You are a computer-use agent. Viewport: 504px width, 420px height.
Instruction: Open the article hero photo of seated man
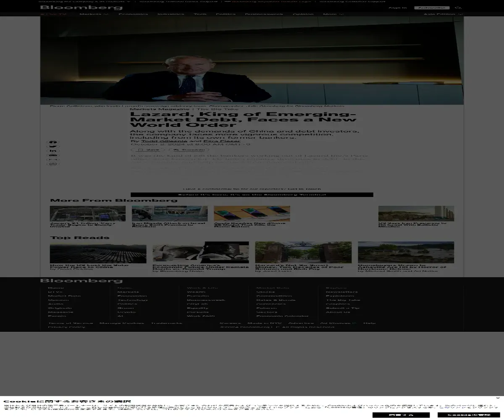(252, 60)
